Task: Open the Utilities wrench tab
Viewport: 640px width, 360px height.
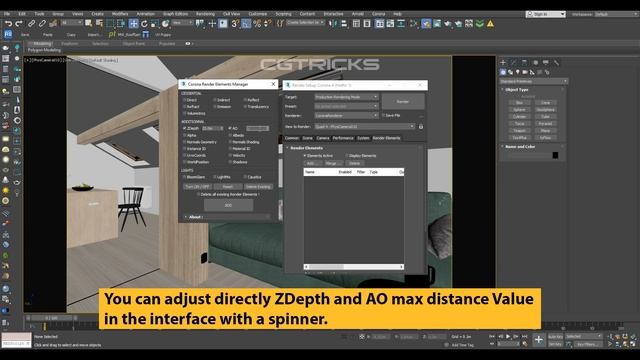Action: coord(556,62)
